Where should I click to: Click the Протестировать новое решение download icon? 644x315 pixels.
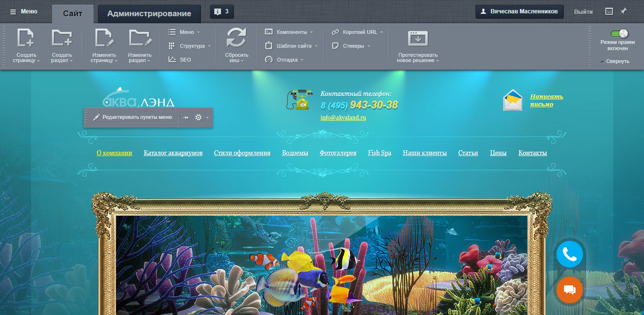[x=418, y=38]
